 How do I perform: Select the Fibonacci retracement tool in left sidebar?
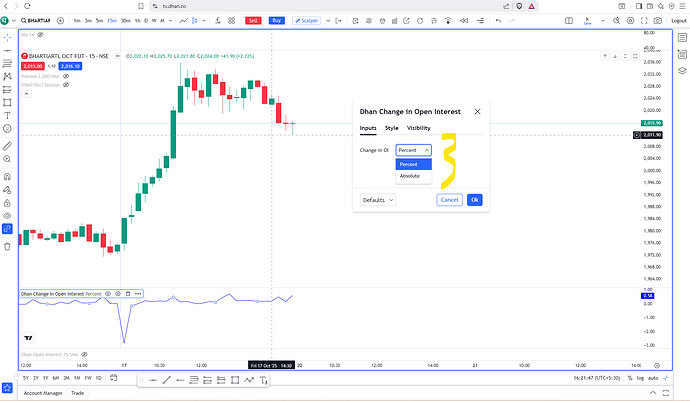(x=7, y=63)
